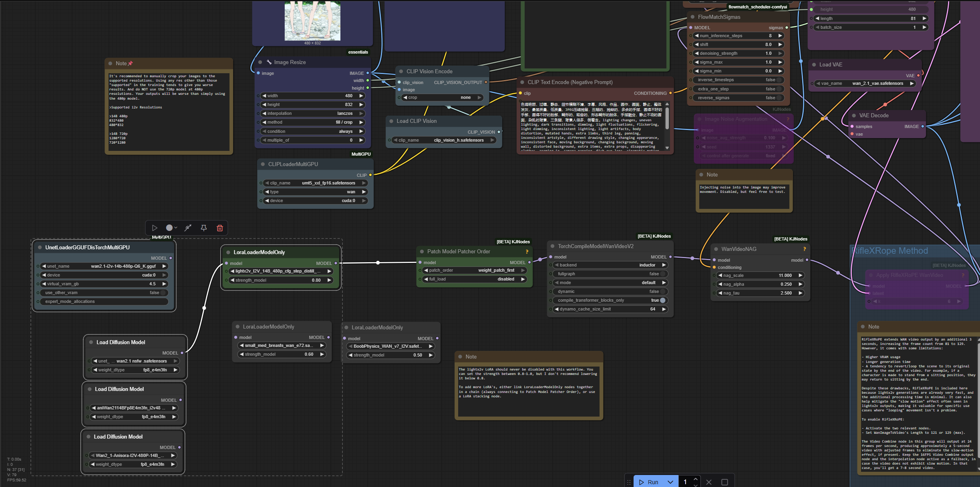Viewport: 980px width, 487px height.
Task: Open the node color picker circle in selection toolbar
Action: coord(171,228)
